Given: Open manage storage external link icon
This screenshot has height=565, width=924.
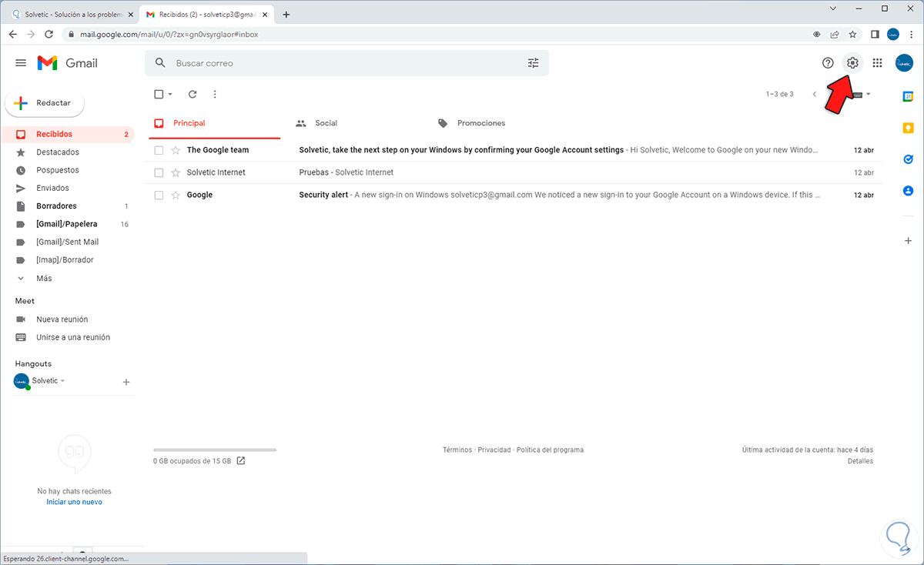Looking at the screenshot, I should pos(240,461).
